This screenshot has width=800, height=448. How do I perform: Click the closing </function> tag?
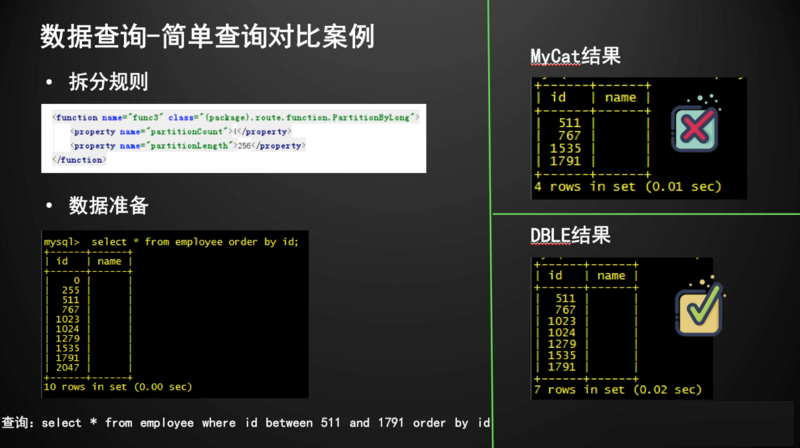point(79,160)
